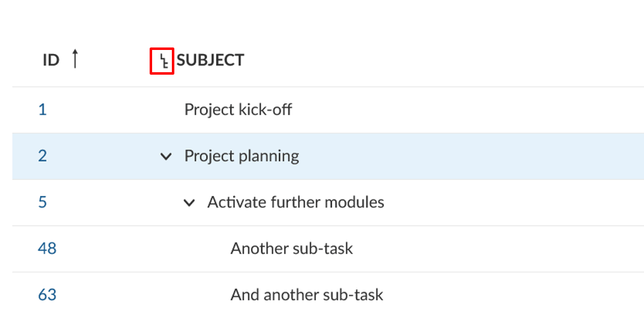Select the Project kick-off subject text
Screen dimensions: 644x318
pos(238,109)
